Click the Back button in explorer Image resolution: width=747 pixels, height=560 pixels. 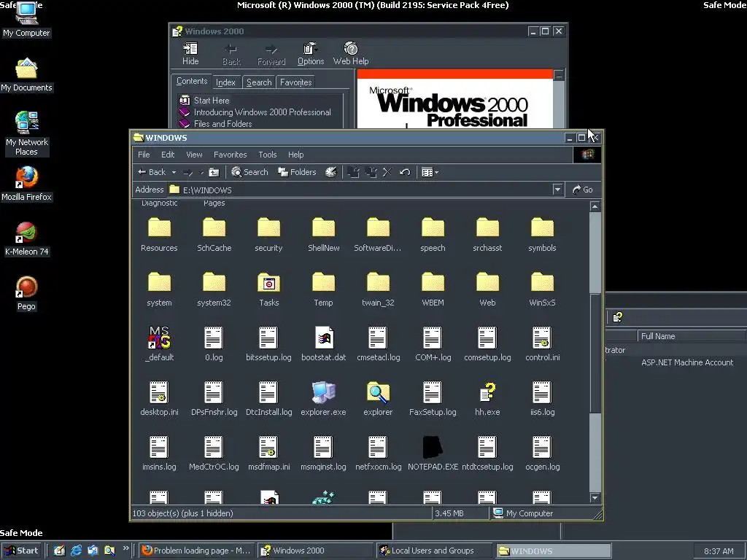coord(152,172)
